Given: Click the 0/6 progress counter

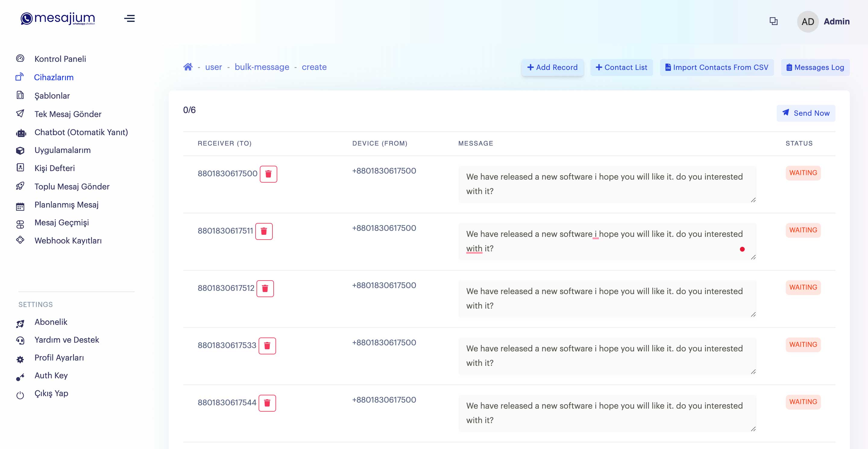Looking at the screenshot, I should 189,110.
